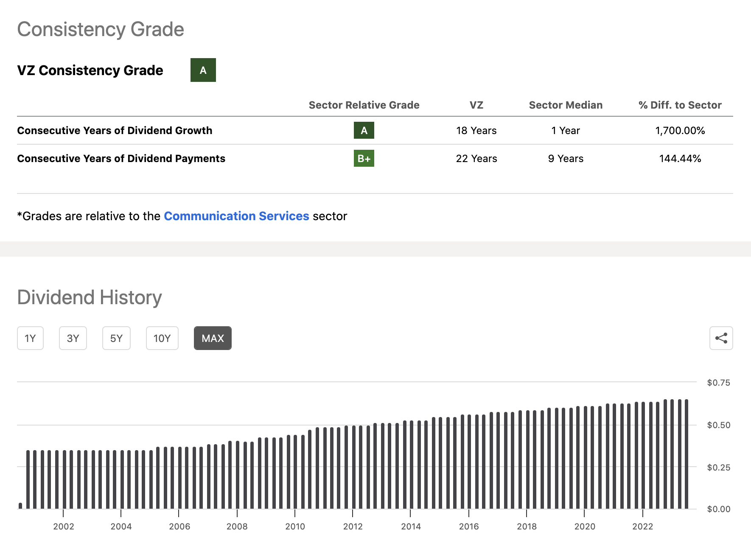Click the $0.25 y-axis label
Viewport: 751px width, 560px height.
[718, 467]
